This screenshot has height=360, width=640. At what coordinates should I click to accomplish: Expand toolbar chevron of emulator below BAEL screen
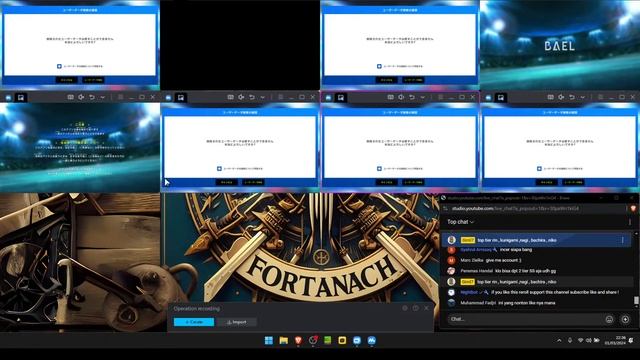(x=582, y=97)
